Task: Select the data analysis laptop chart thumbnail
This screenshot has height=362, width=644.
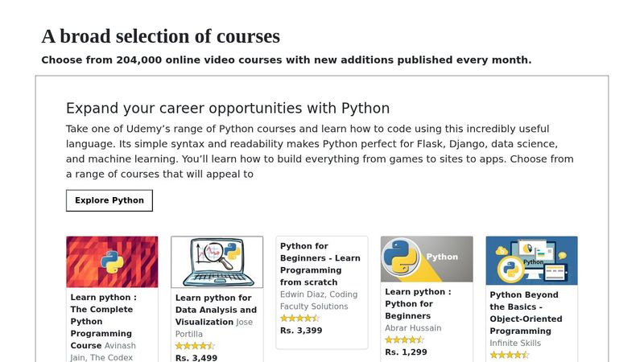Action: tap(217, 261)
